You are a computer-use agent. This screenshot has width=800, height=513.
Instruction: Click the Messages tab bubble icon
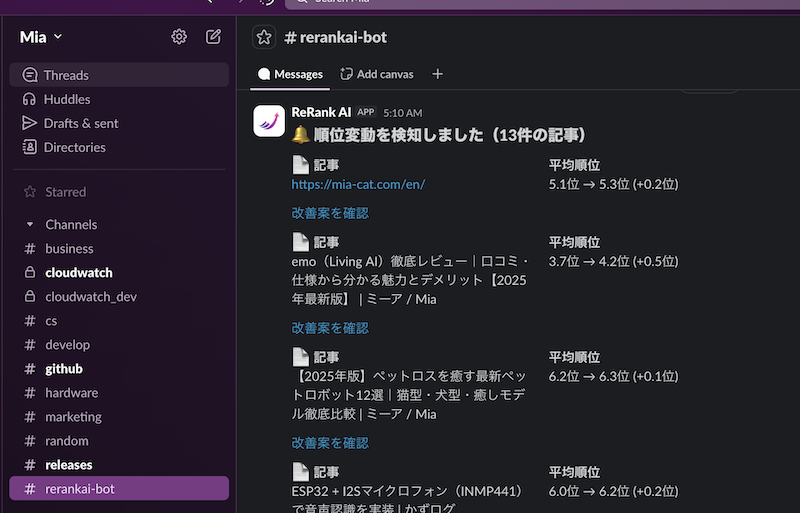pos(264,74)
